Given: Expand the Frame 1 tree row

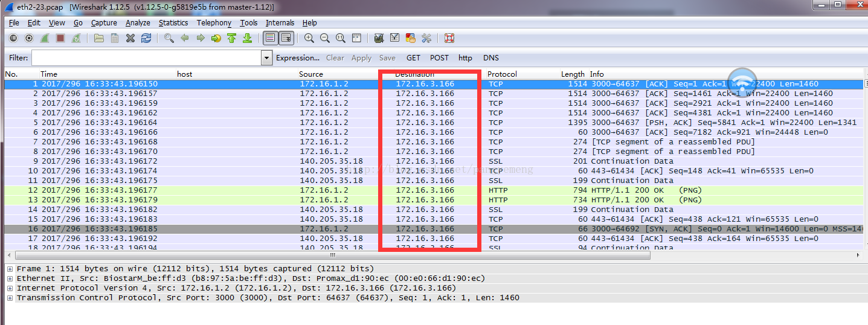Looking at the screenshot, I should tap(10, 269).
